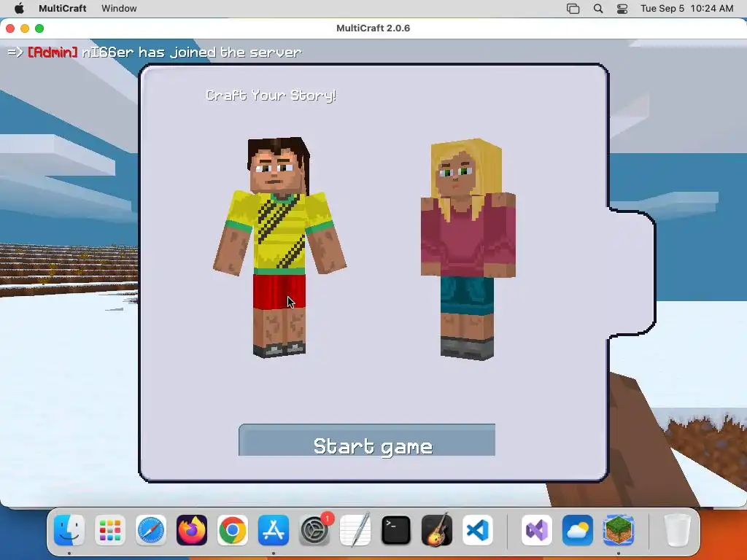Launch Firefox from the Dock
747x560 pixels.
pyautogui.click(x=192, y=530)
